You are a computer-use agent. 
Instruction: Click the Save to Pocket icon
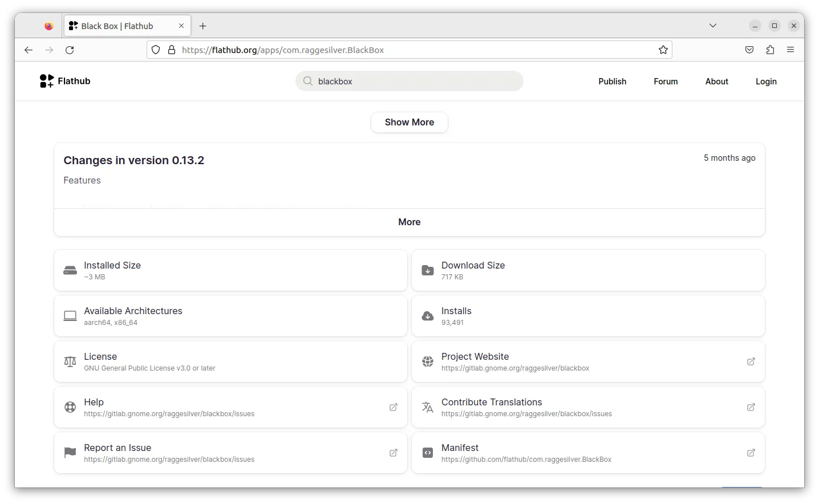tap(749, 50)
